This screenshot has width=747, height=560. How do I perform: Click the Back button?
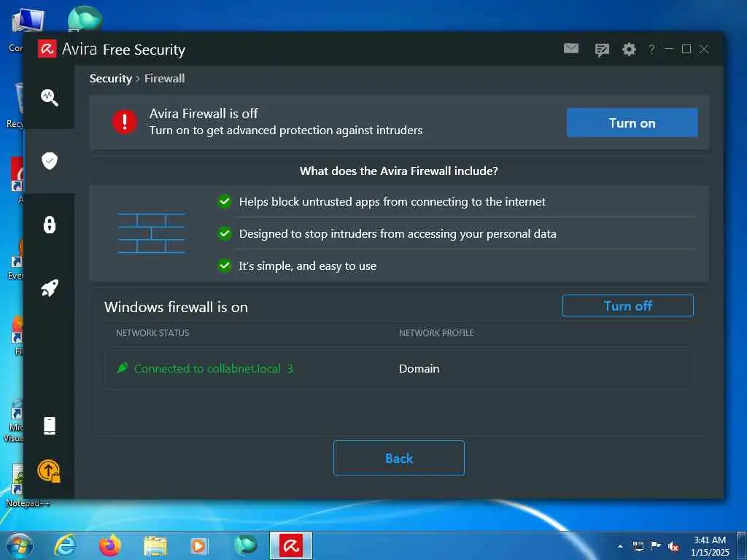399,458
